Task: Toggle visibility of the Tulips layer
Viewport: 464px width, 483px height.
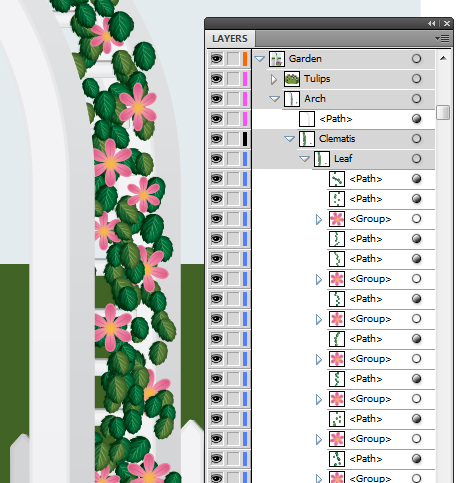Action: point(217,79)
